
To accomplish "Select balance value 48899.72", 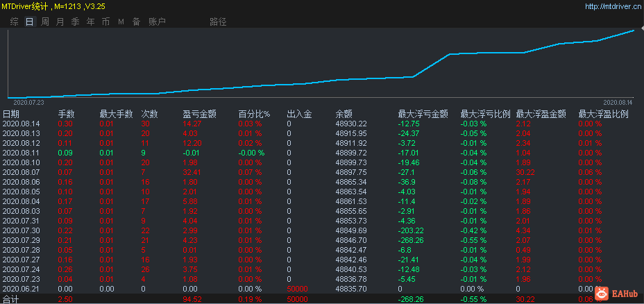I will tap(351, 153).
